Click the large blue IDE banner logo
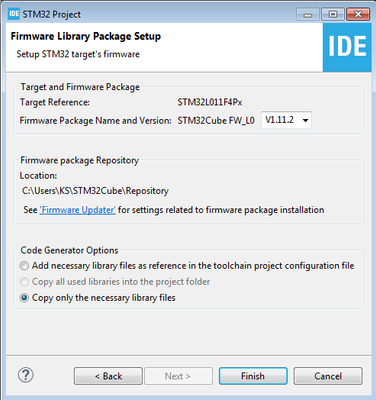376x400 pixels. (x=347, y=47)
